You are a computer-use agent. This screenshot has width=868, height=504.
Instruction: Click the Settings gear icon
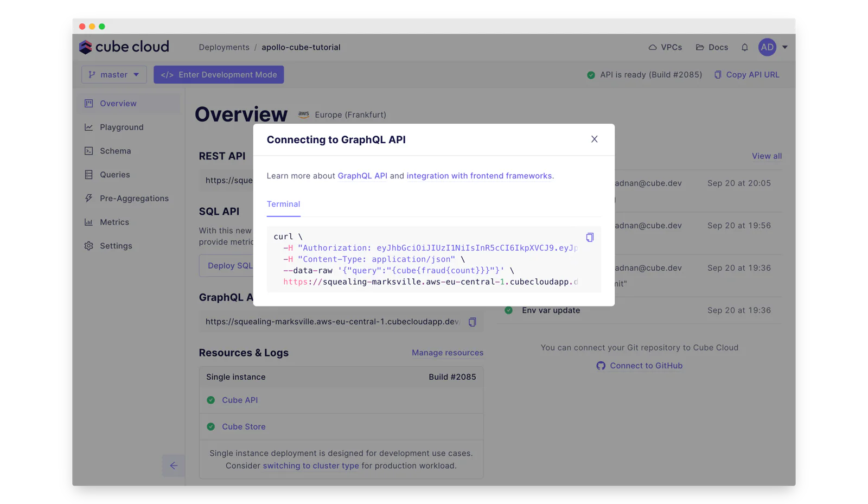click(88, 246)
